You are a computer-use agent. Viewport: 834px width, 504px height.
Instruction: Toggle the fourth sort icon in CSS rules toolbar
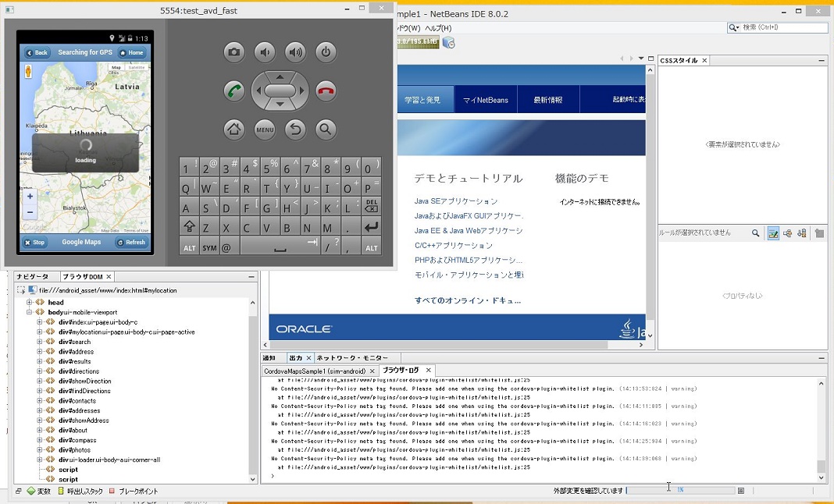tap(801, 232)
